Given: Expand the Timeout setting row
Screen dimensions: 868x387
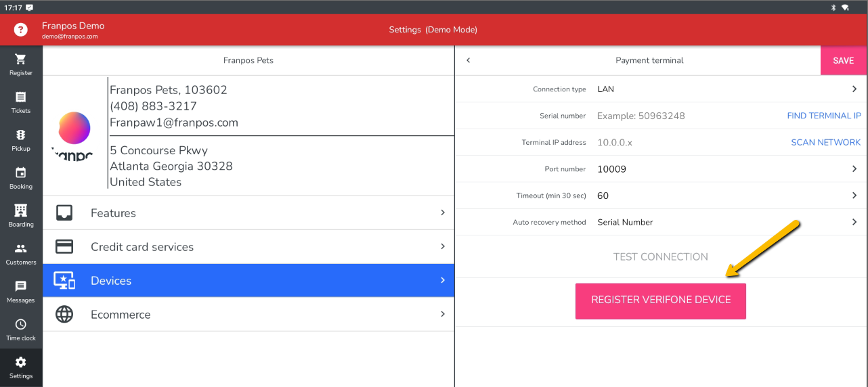Looking at the screenshot, I should [x=854, y=196].
